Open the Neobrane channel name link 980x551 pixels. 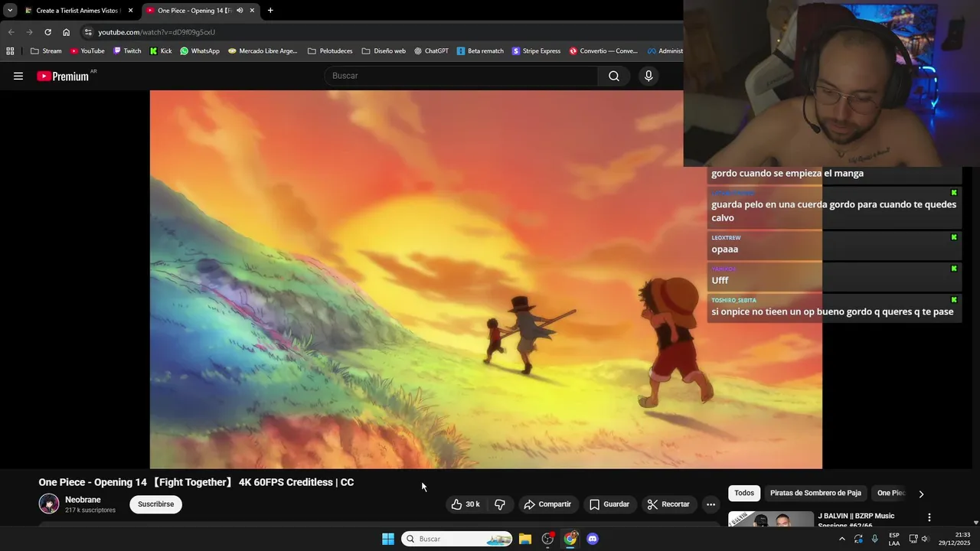click(83, 500)
